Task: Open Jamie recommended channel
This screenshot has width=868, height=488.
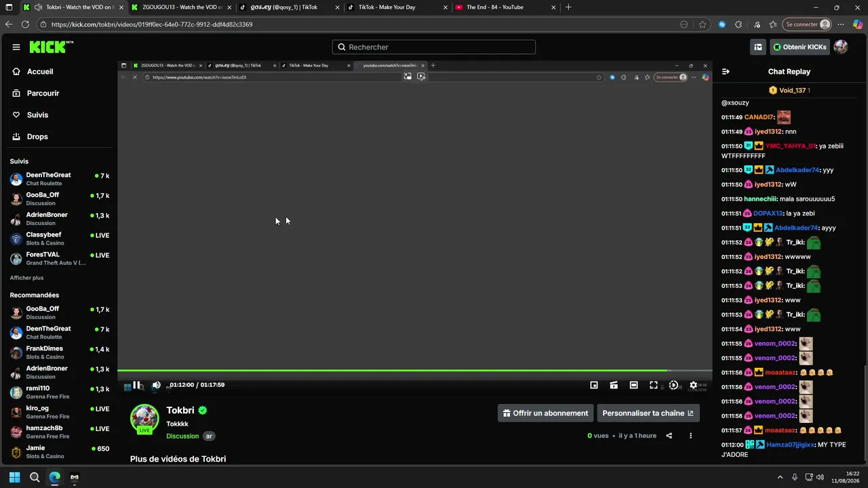Action: (x=60, y=451)
